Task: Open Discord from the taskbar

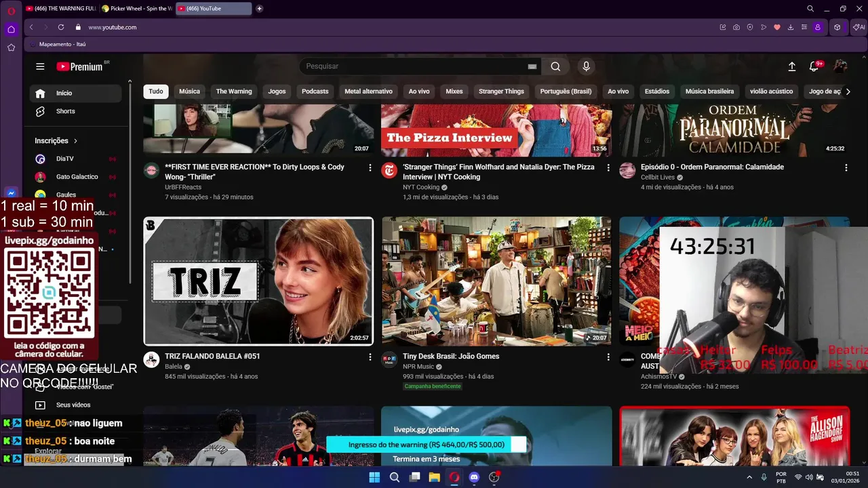Action: (x=474, y=477)
